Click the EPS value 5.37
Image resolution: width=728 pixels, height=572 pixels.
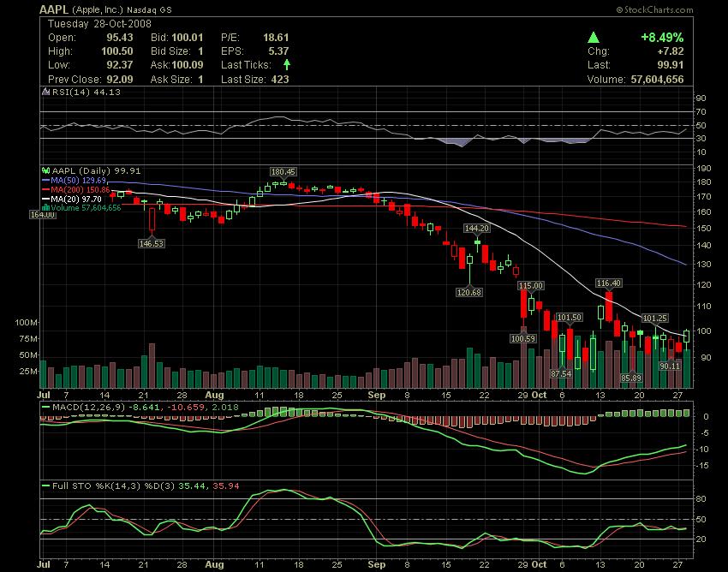click(x=278, y=51)
